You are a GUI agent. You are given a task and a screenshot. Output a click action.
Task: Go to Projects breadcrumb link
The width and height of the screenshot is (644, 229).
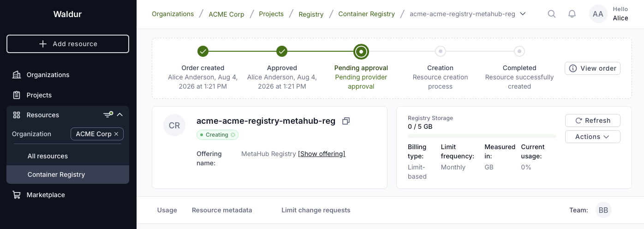coord(271,14)
